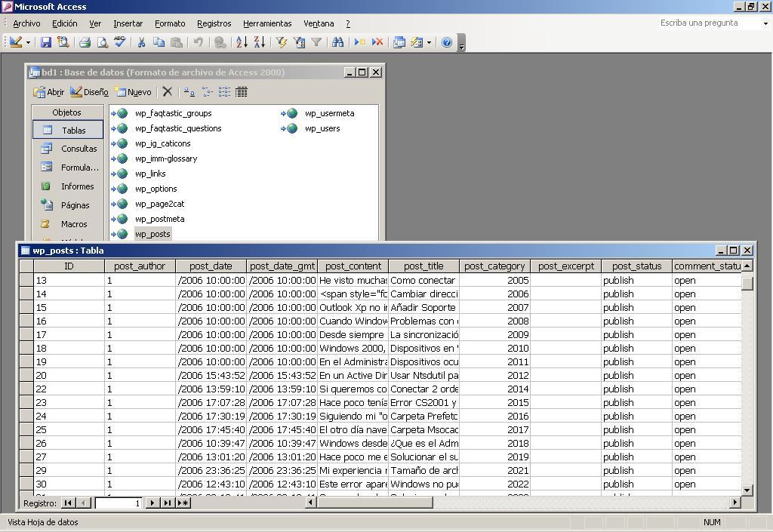Click the Cut scissors icon
Image resolution: width=773 pixels, height=532 pixels.
141,43
